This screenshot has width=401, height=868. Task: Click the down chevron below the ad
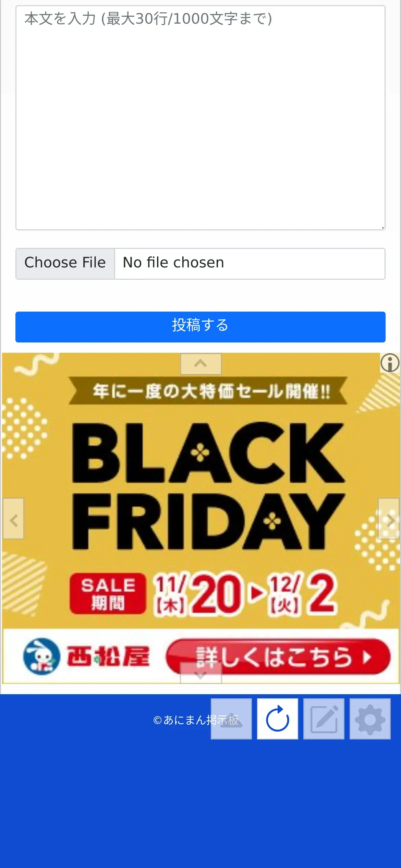[x=201, y=673]
